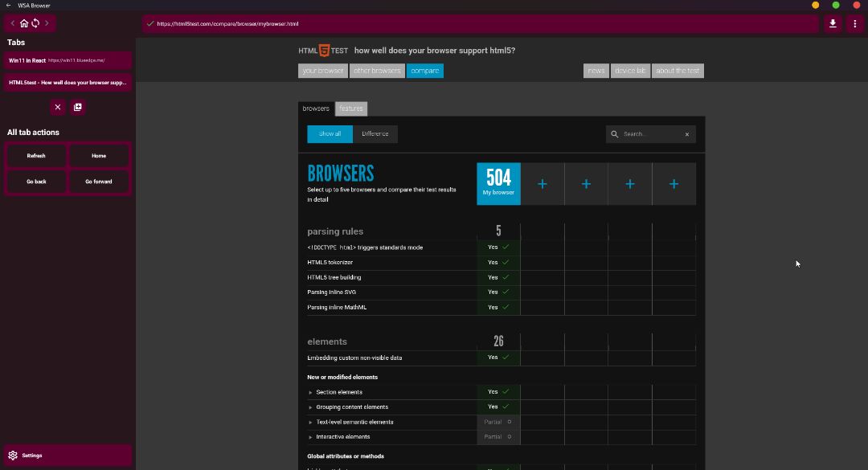Open the 'other browsers' page tab
The width and height of the screenshot is (868, 470).
pyautogui.click(x=377, y=71)
